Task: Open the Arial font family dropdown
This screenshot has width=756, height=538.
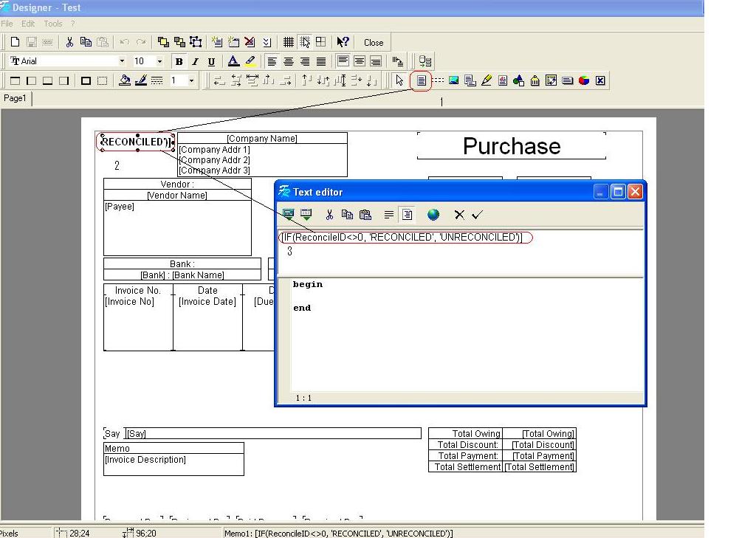Action: click(123, 61)
